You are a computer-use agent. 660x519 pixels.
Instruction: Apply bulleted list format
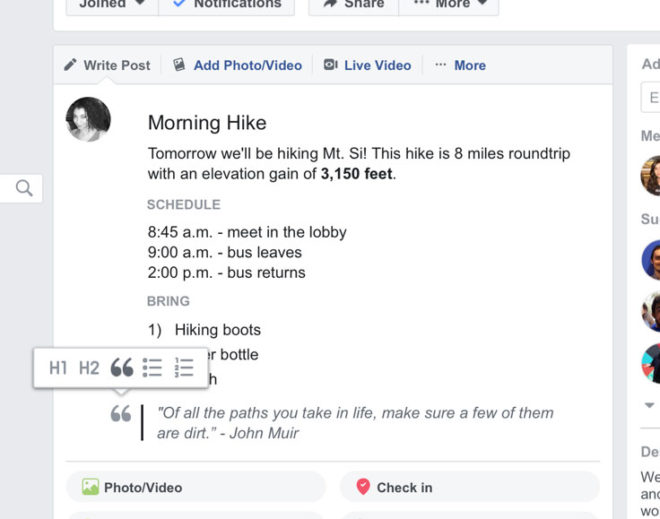point(152,367)
